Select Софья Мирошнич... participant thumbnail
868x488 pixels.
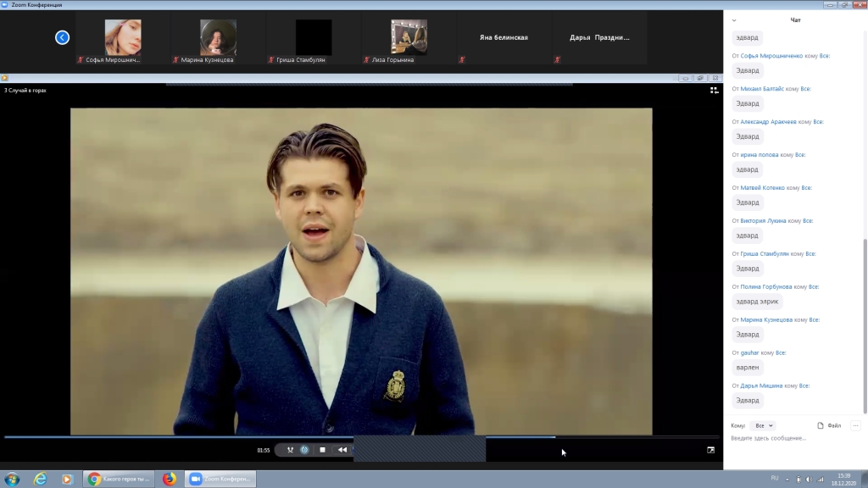tap(123, 37)
